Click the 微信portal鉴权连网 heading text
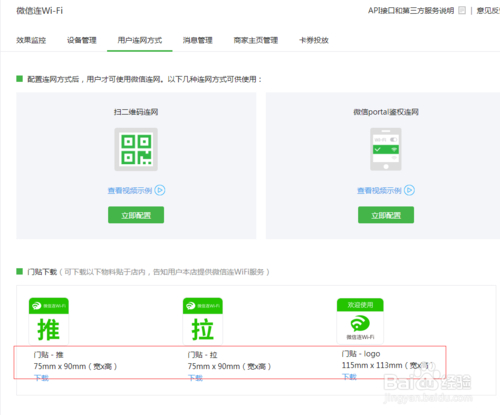 pyautogui.click(x=386, y=112)
